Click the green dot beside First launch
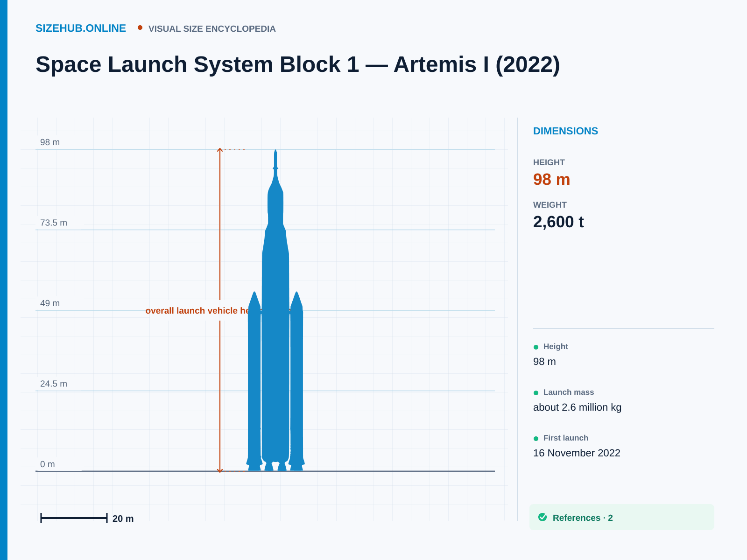This screenshot has height=560, width=747. [536, 439]
